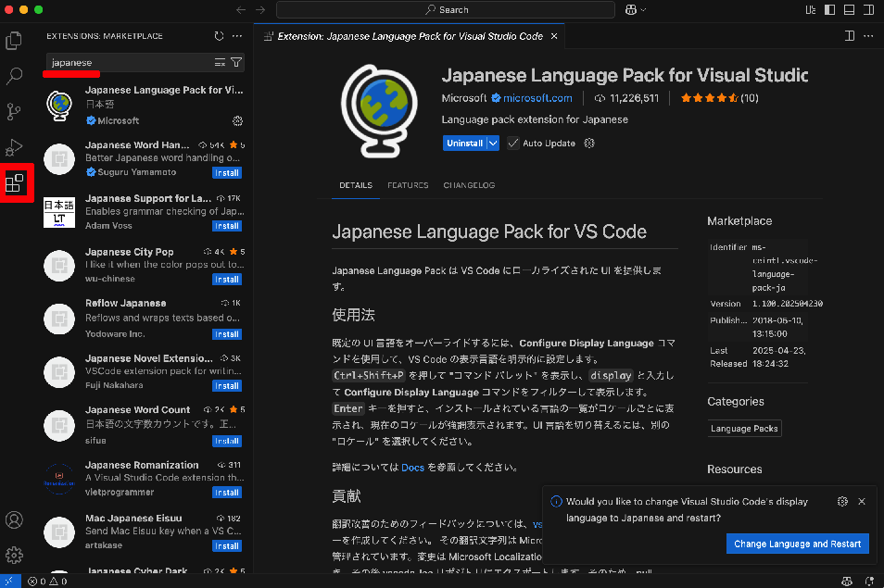
Task: Close the display language notification
Action: pos(862,501)
